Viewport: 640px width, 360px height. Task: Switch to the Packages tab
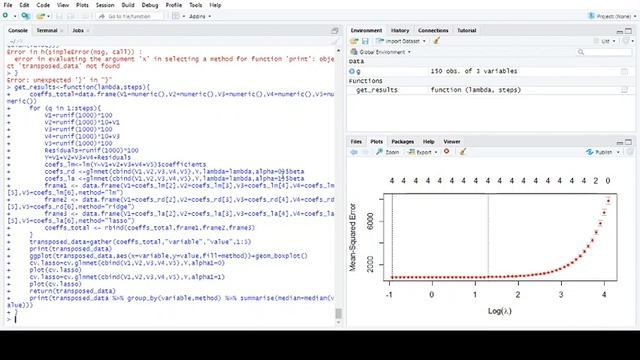[x=402, y=142]
